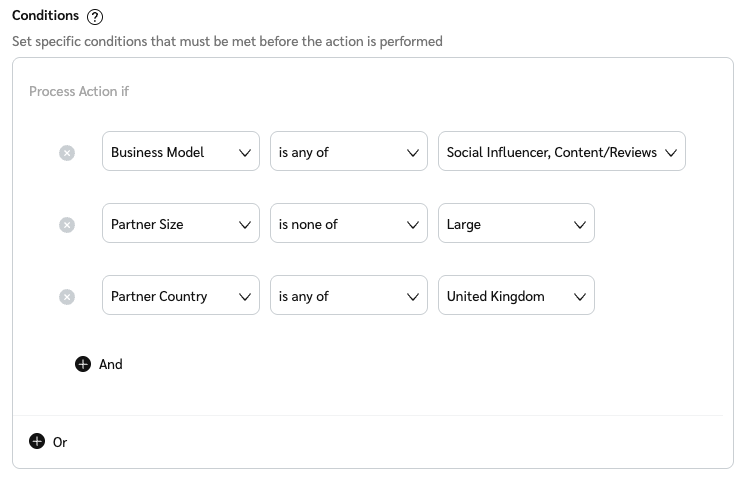This screenshot has height=483, width=749.
Task: Change the 'is none of' operator dropdown
Action: click(348, 224)
